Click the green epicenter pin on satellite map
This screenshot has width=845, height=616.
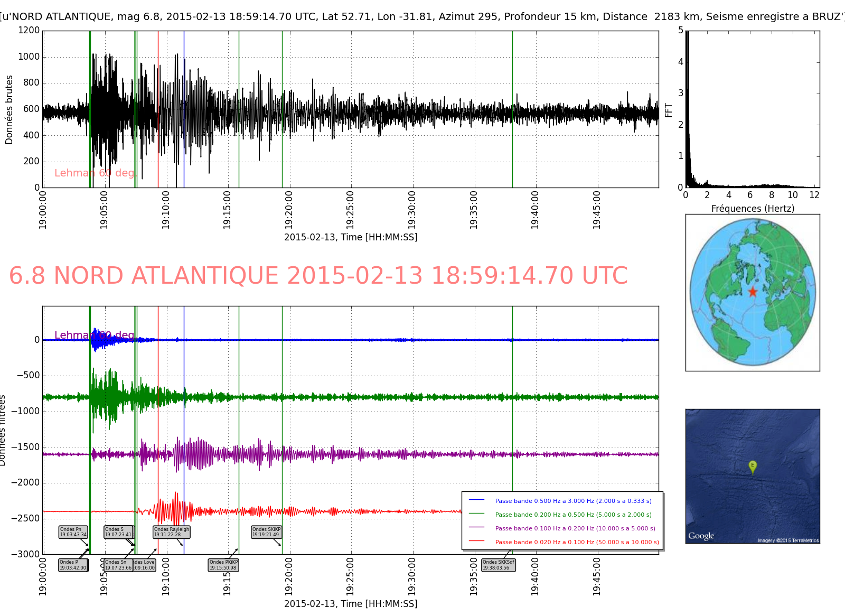[753, 466]
